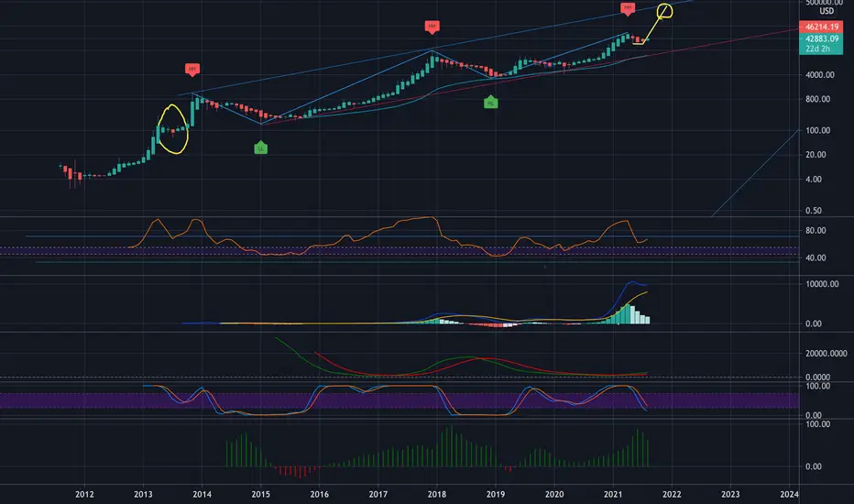
Task: Click the red HH marker above the 2018 peak
Action: [x=432, y=27]
